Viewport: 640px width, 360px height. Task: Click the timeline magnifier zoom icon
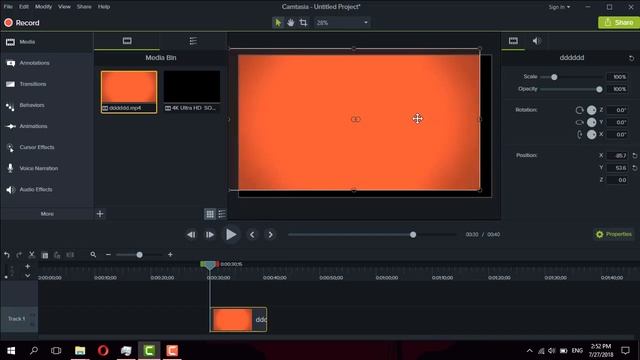[x=93, y=255]
